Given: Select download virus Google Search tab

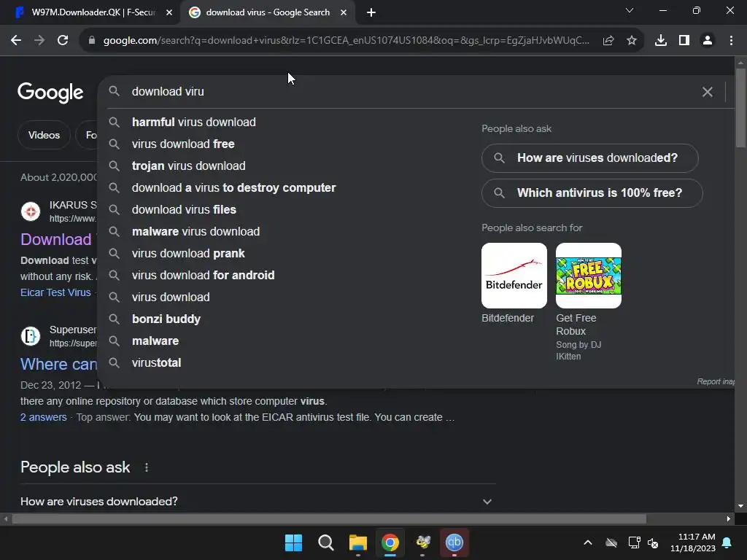Looking at the screenshot, I should [268, 13].
